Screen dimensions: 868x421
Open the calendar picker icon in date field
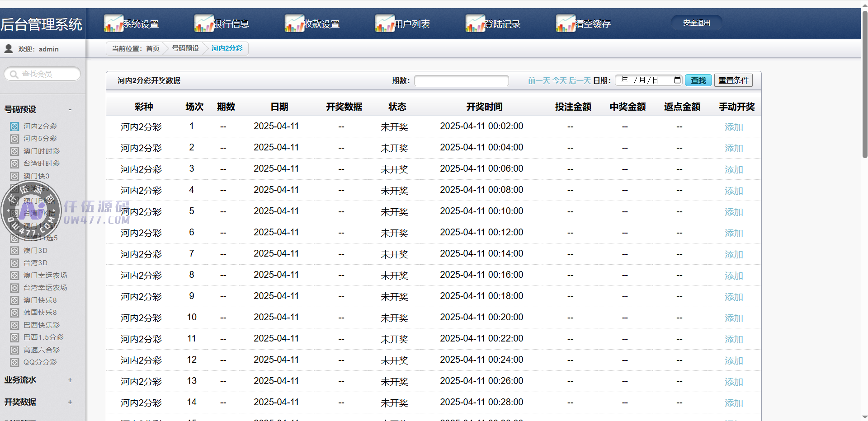[x=677, y=80]
